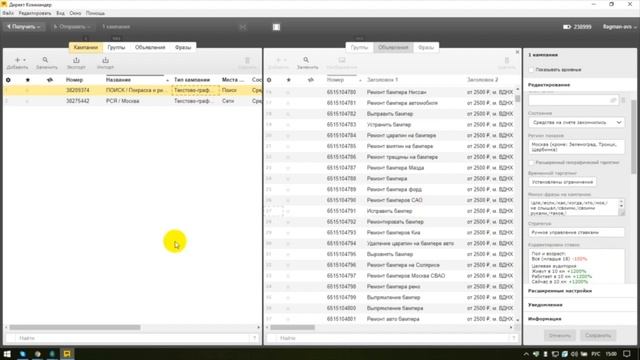Close the ads pane with the X icon

pos(517,52)
